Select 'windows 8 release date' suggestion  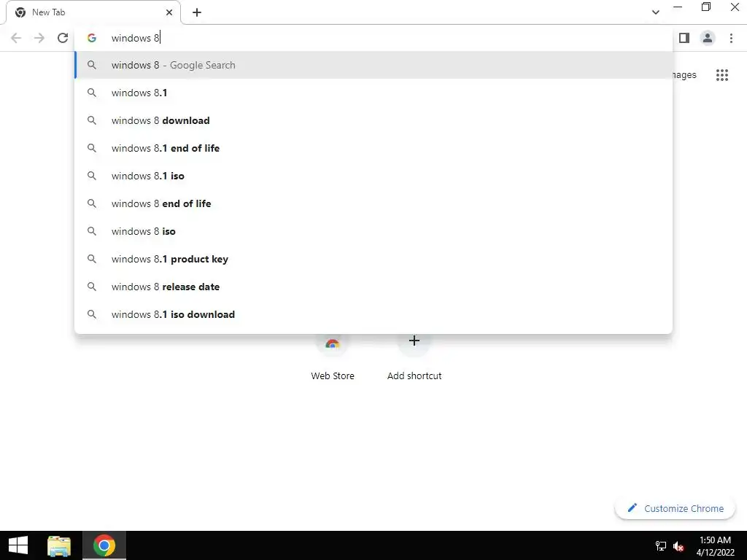tap(373, 287)
